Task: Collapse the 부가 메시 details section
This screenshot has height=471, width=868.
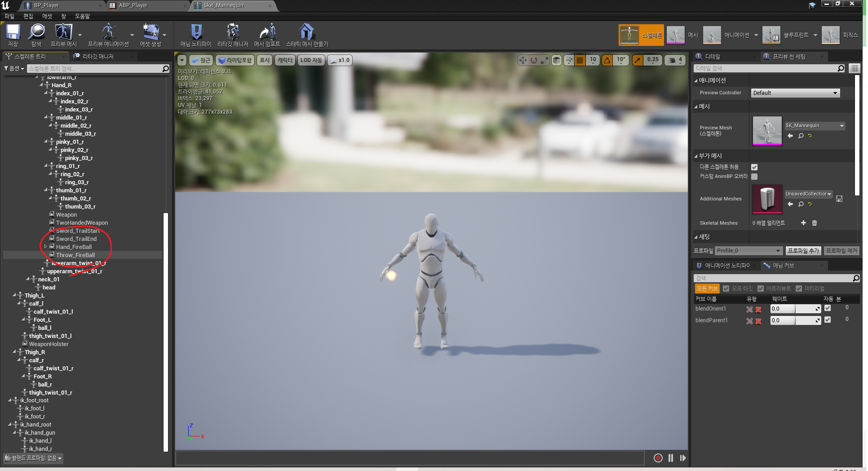Action: point(696,156)
